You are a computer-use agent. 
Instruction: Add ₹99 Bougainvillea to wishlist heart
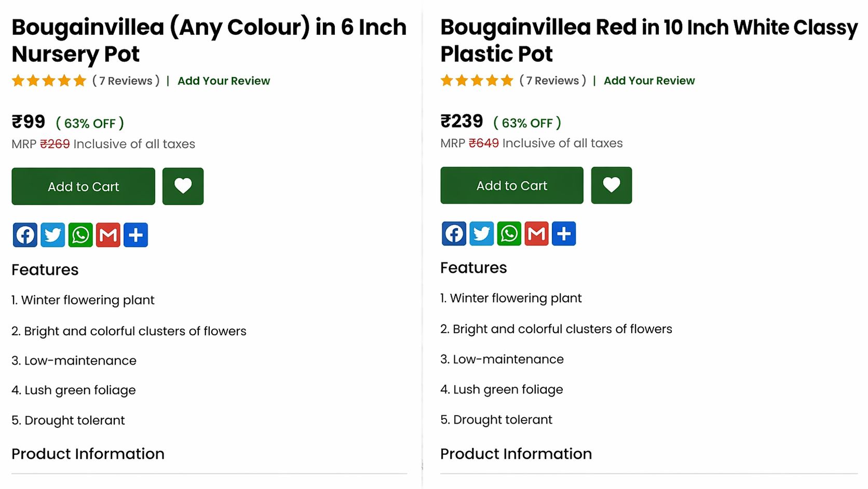point(183,186)
